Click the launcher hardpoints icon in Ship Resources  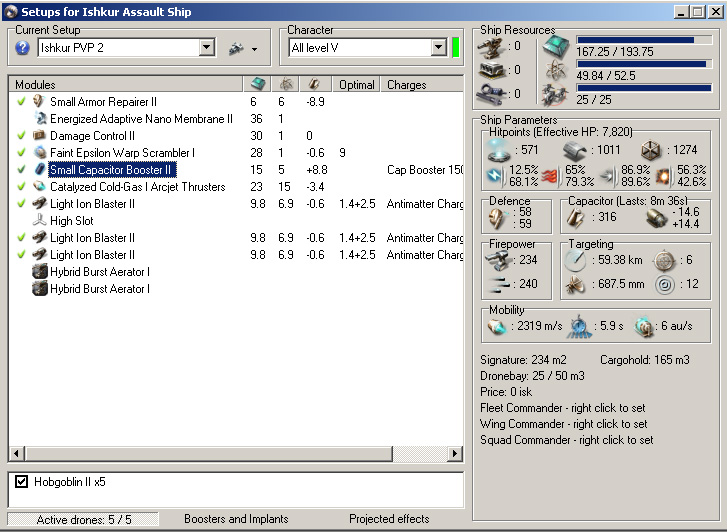pos(491,70)
